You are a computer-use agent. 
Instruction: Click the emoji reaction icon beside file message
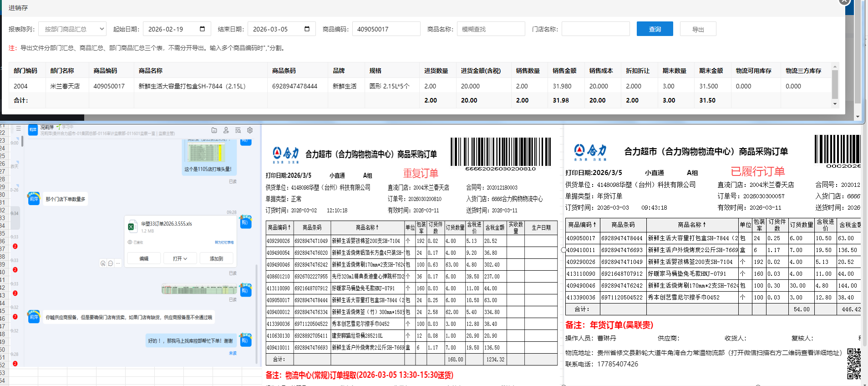click(103, 263)
